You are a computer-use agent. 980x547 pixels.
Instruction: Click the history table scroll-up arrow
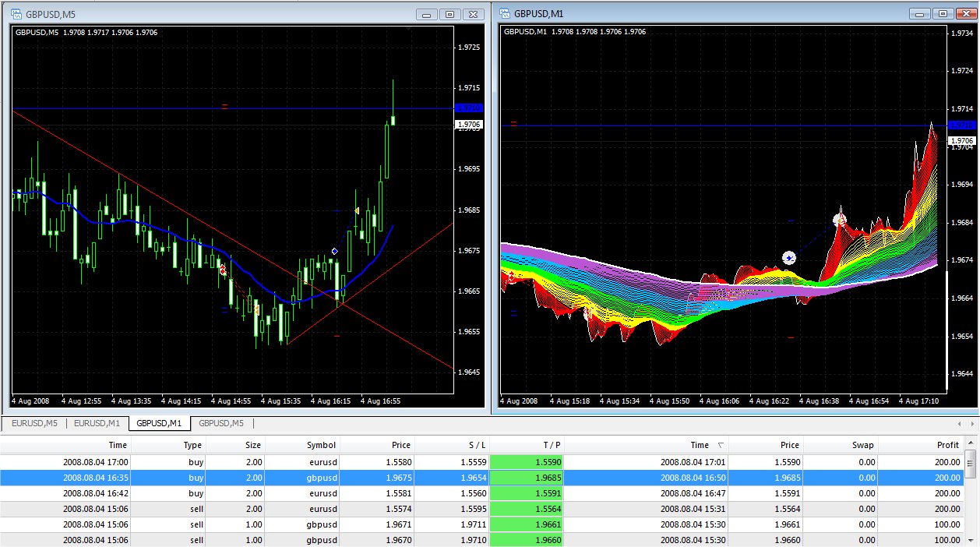(x=971, y=443)
